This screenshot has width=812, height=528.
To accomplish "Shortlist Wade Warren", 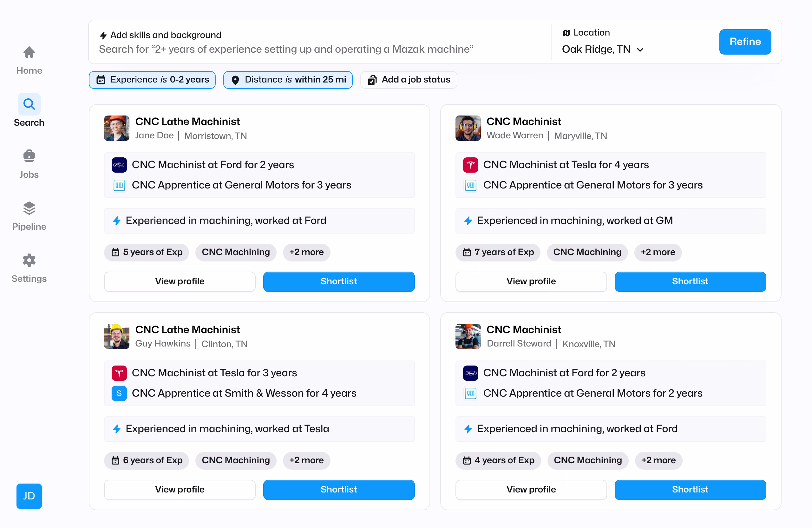I will [690, 281].
